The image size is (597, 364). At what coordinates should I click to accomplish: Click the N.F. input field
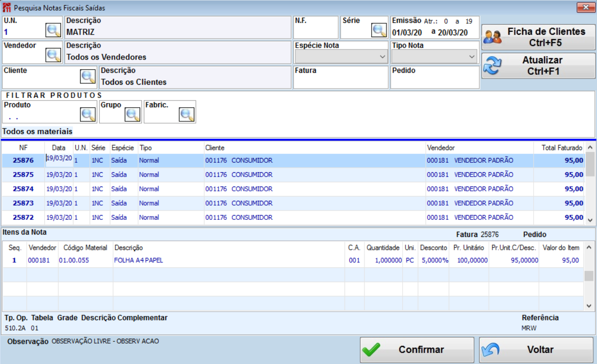coord(315,32)
